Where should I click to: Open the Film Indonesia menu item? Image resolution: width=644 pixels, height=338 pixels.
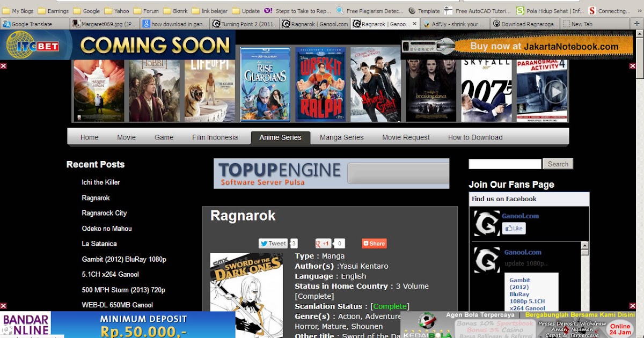point(215,137)
